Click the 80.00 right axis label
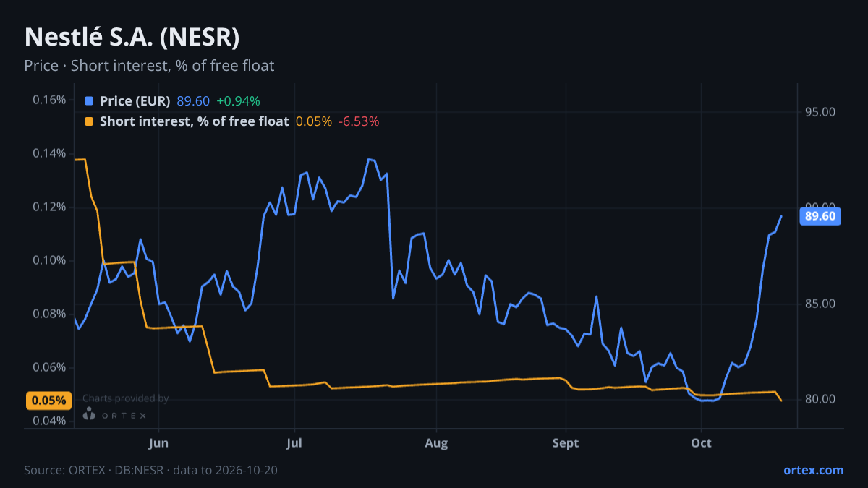This screenshot has width=868, height=488. [820, 399]
